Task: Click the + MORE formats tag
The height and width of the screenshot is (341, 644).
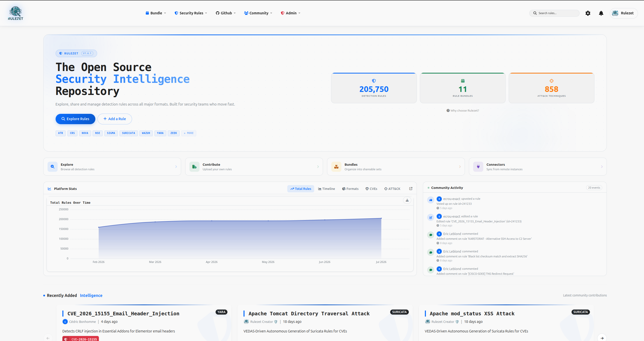Action: pos(189,133)
